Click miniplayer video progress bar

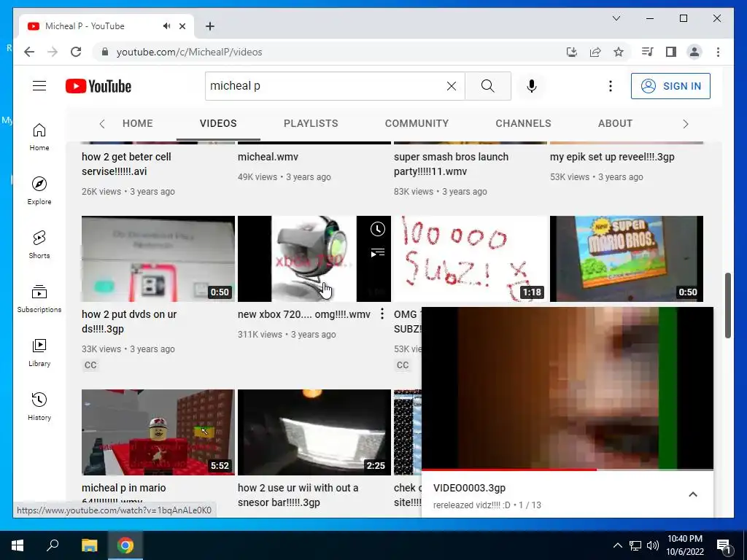[568, 470]
